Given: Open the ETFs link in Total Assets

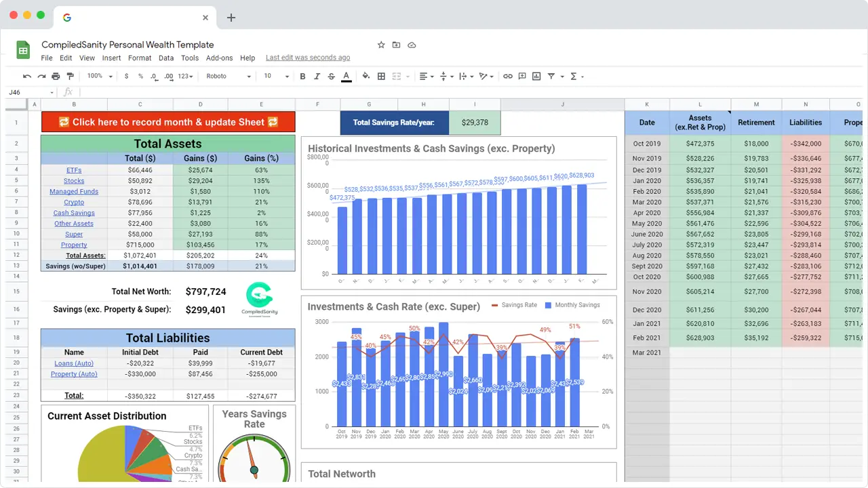Looking at the screenshot, I should (74, 170).
